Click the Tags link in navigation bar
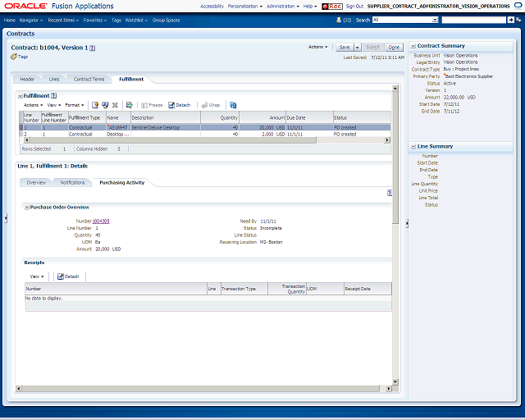The image size is (525, 420). click(x=116, y=20)
